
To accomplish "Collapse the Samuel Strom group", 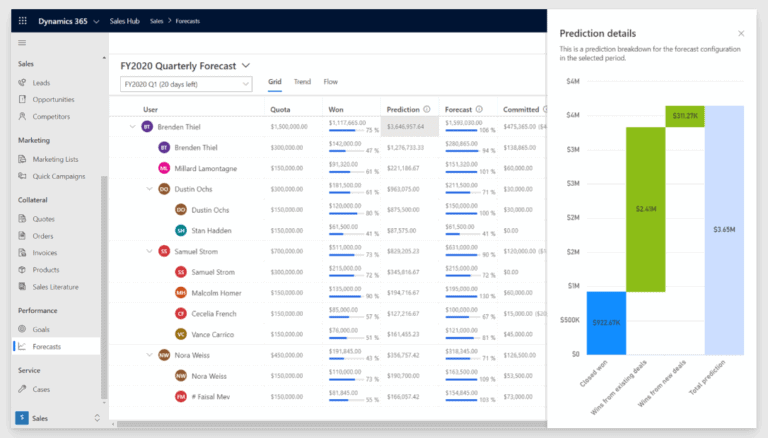I will point(149,251).
